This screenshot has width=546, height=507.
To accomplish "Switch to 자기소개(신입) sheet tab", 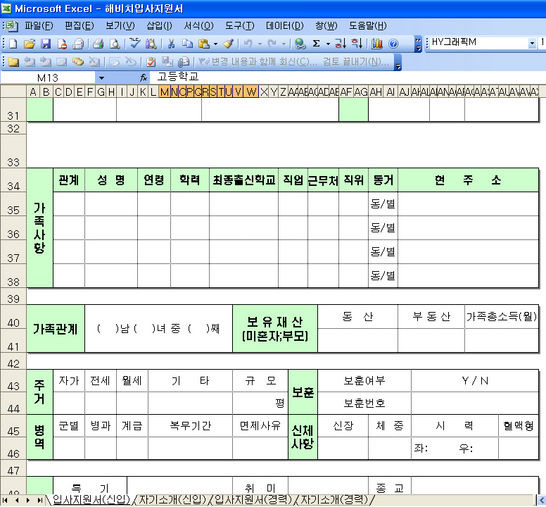I will [x=172, y=500].
